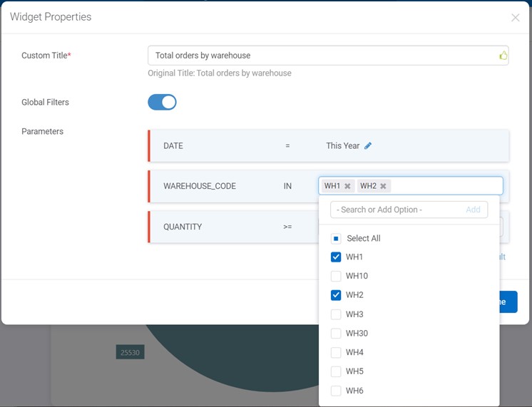Click the 25530 chart data label
The image size is (532, 407).
tap(130, 352)
